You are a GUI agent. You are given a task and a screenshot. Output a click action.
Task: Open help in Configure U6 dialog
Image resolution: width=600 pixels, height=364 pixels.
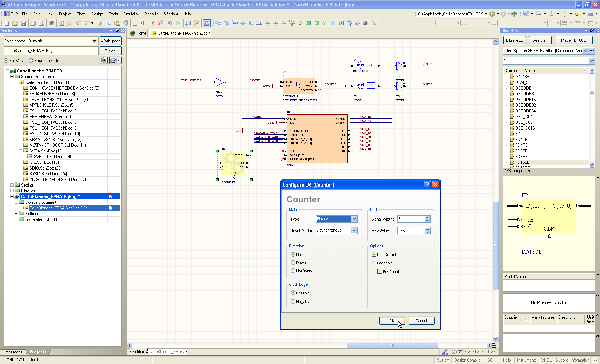[x=427, y=184]
